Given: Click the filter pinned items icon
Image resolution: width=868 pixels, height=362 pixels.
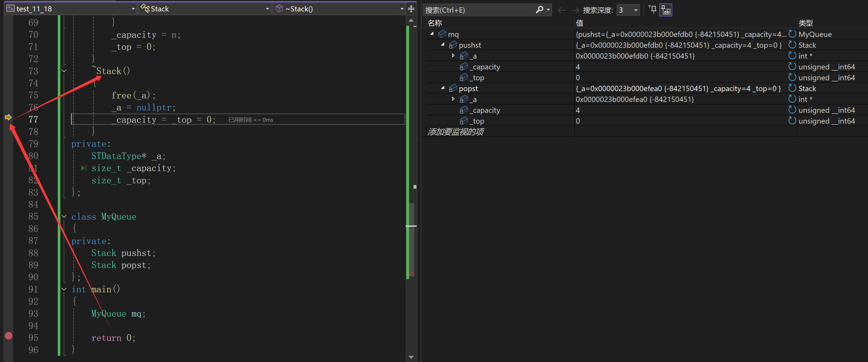Looking at the screenshot, I should [x=653, y=9].
